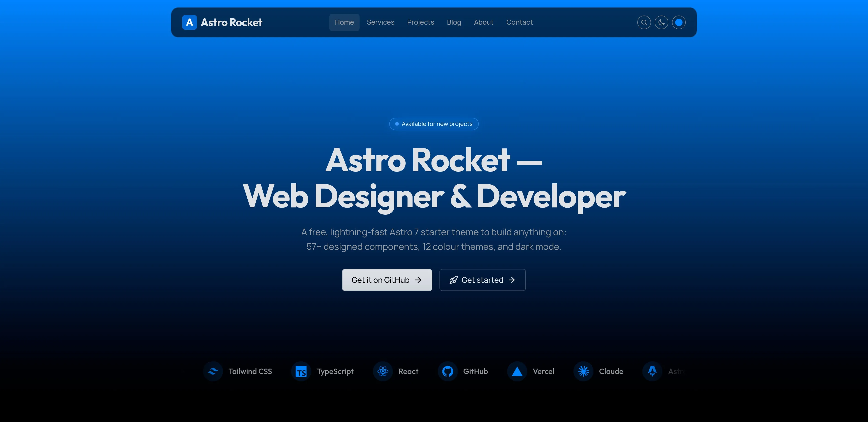Click the Claude label text
Screen dimensions: 868x422
[x=611, y=371]
